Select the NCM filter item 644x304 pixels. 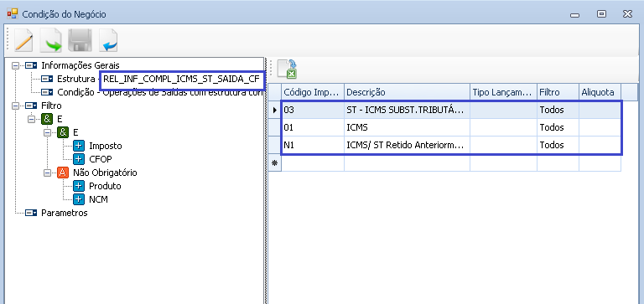(99, 200)
